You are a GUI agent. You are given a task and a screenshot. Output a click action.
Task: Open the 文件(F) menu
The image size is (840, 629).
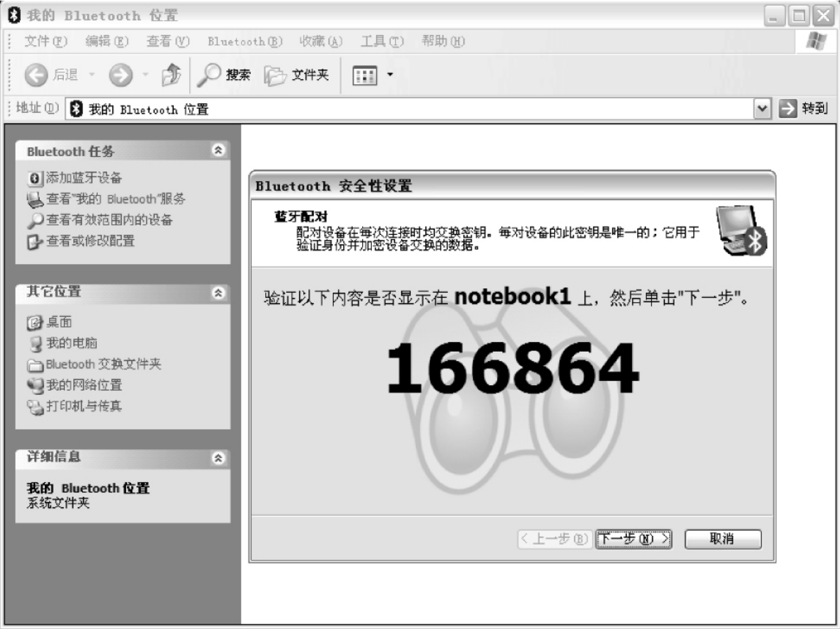46,42
